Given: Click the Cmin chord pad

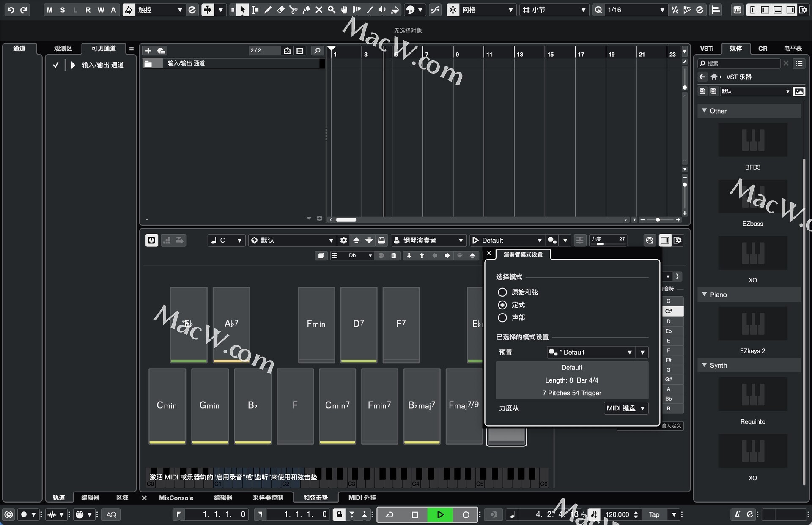Looking at the screenshot, I should (x=167, y=406).
